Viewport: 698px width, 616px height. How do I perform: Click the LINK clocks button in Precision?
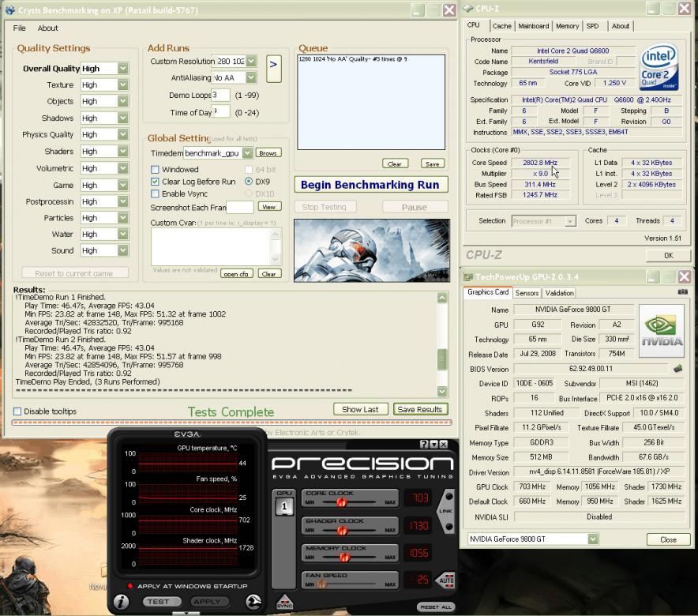coord(446,511)
